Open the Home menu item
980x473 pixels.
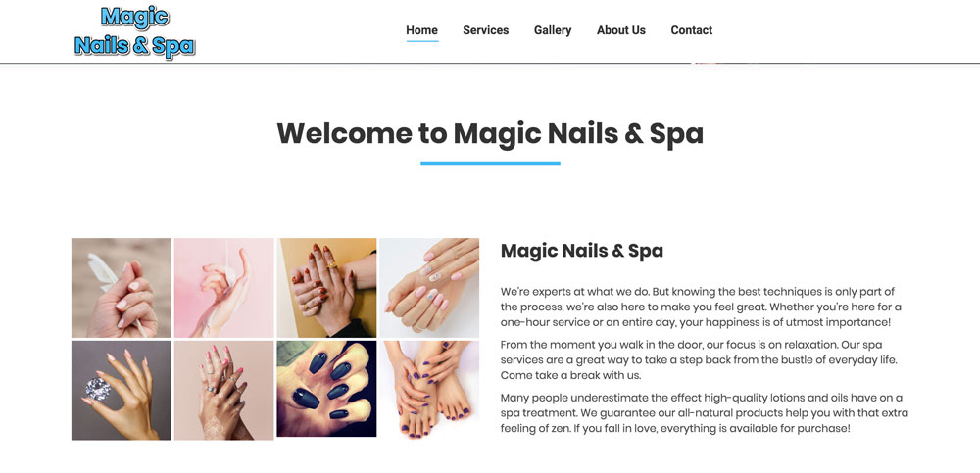tap(421, 30)
